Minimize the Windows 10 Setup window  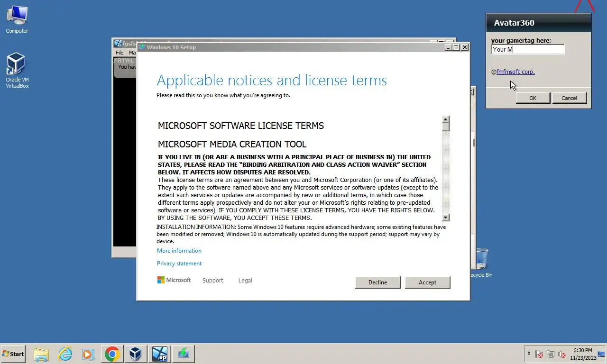[x=448, y=47]
